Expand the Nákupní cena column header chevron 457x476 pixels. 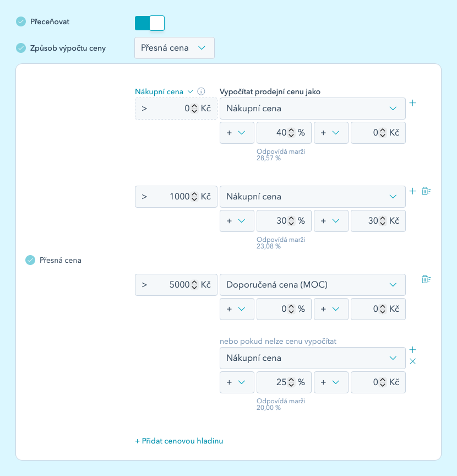(191, 91)
